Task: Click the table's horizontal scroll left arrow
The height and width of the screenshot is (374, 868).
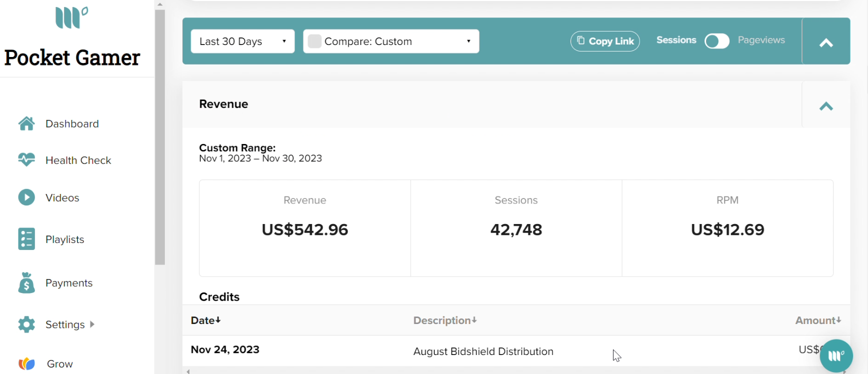Action: [x=188, y=371]
